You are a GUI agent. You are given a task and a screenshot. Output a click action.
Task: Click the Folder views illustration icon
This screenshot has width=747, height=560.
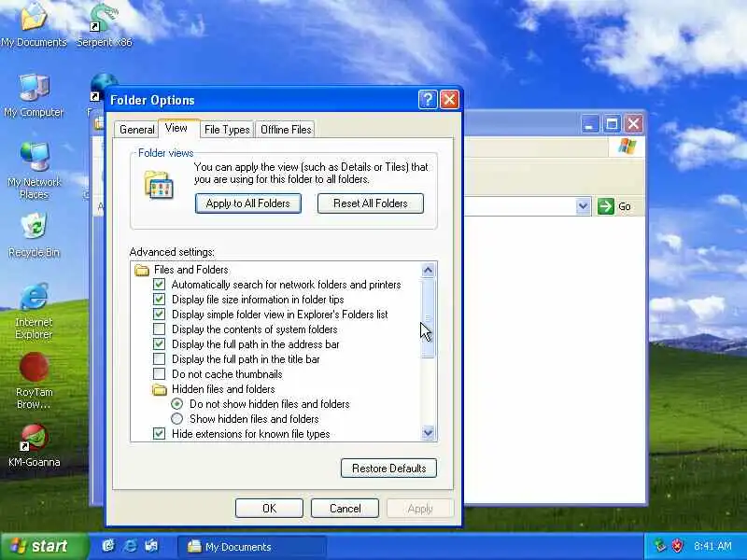click(159, 185)
